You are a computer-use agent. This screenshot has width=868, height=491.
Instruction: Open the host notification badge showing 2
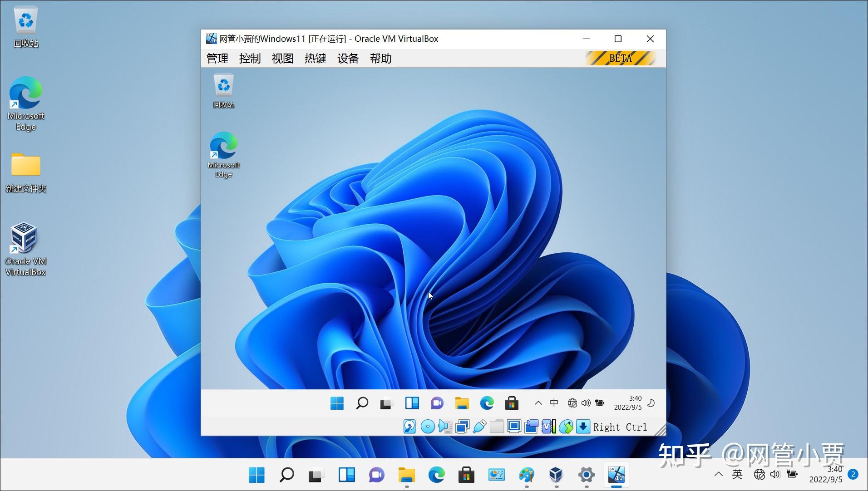pyautogui.click(x=853, y=474)
